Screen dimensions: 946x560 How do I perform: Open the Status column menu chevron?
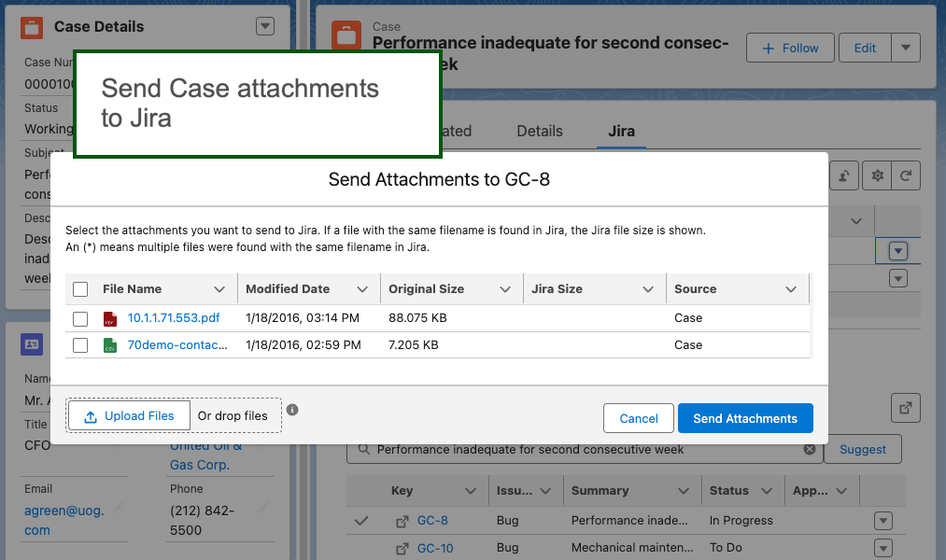click(x=767, y=491)
